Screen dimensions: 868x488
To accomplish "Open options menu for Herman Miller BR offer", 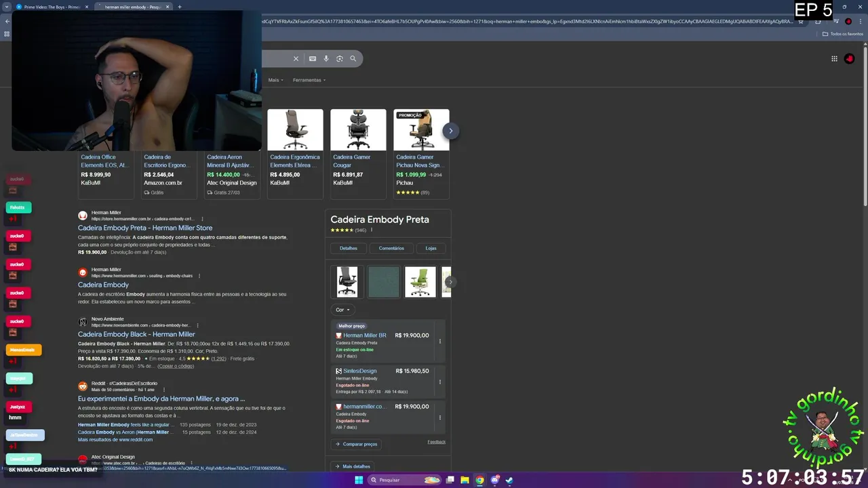I will point(440,342).
